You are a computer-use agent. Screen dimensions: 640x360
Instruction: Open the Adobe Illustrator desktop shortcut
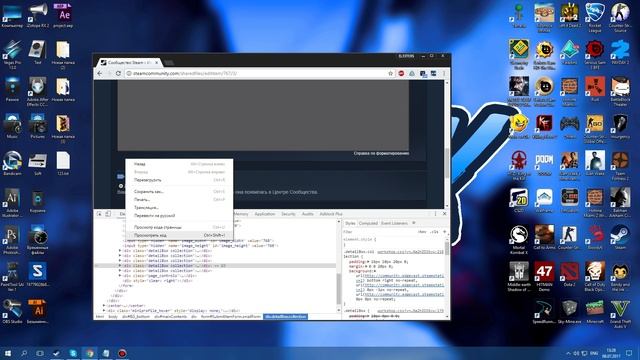pos(12,202)
